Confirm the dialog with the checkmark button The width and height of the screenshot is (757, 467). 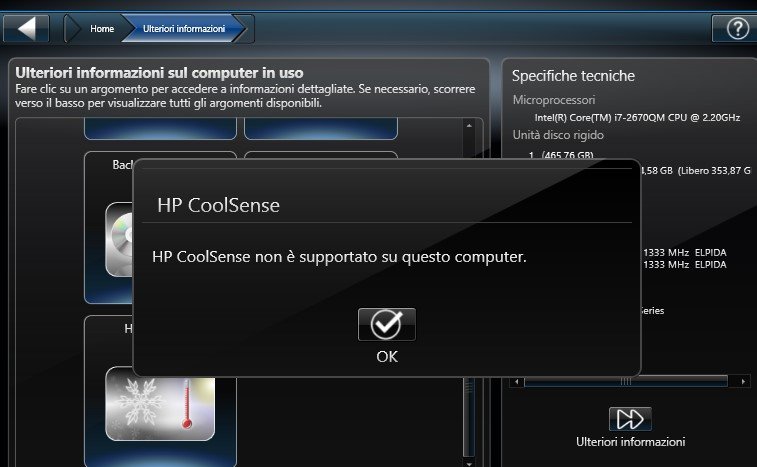click(x=387, y=325)
